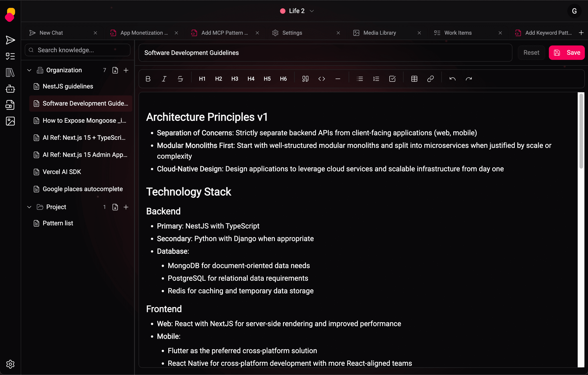Screen dimensions: 588x375
Task: Toggle bold formatting in editor toolbar
Action: point(148,79)
